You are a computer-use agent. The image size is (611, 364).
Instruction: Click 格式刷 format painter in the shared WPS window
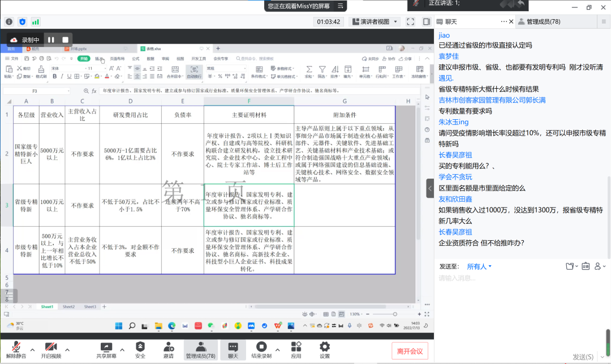pyautogui.click(x=41, y=72)
